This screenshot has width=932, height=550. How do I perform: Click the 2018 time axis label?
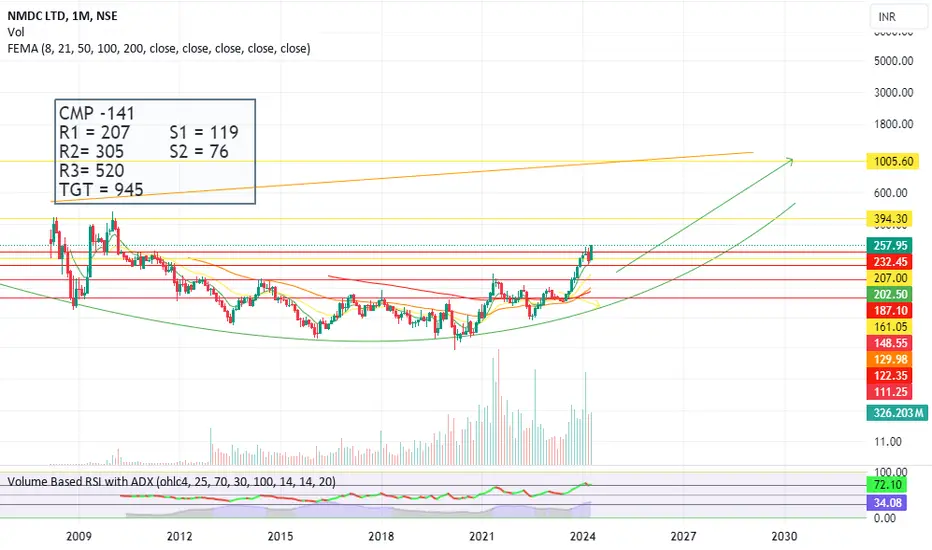tap(381, 536)
